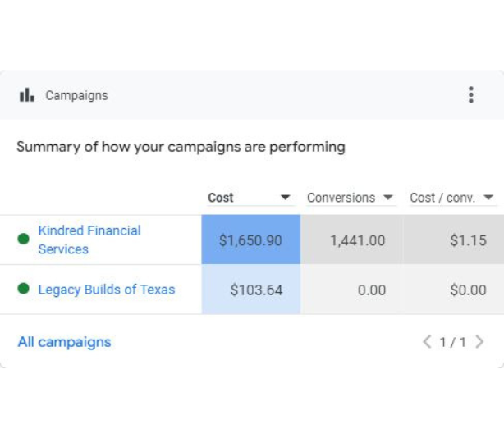Click the Campaigns bar chart icon

coord(27,95)
